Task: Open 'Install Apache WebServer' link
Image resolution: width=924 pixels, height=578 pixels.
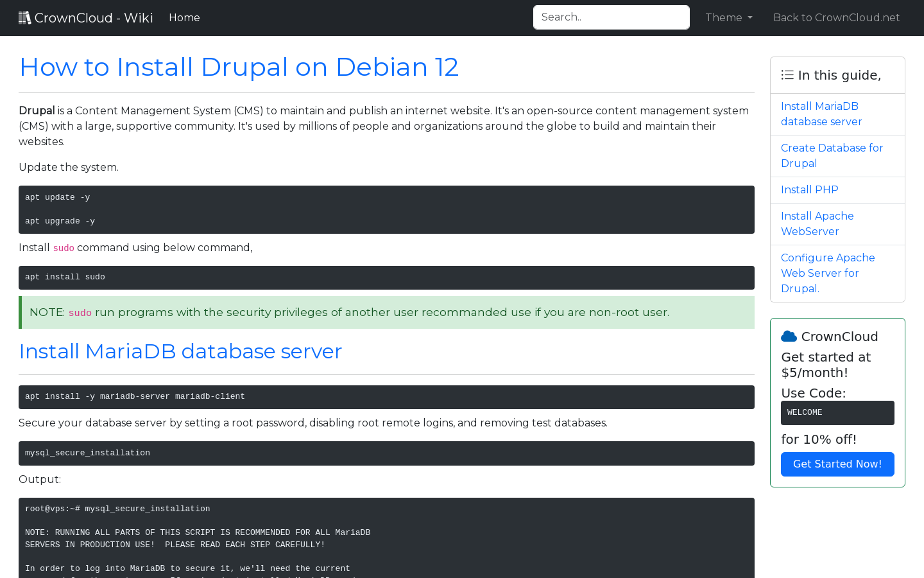Action: 817,223
